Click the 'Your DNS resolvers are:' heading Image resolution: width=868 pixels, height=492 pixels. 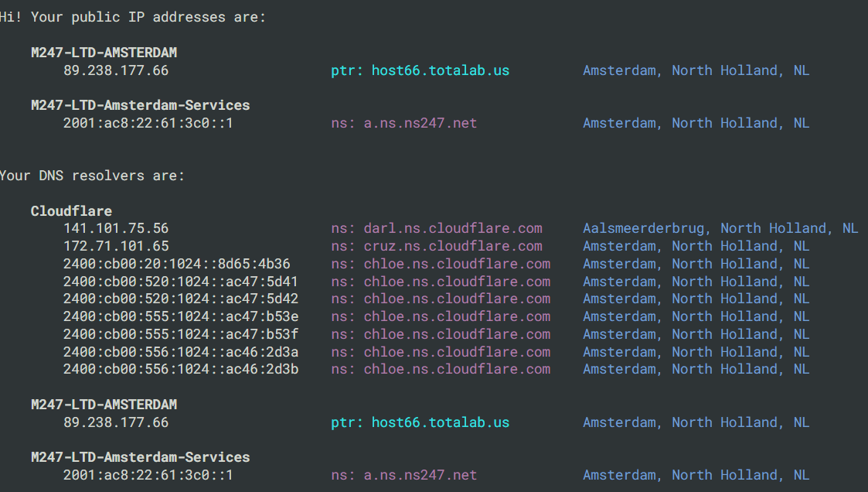point(92,176)
